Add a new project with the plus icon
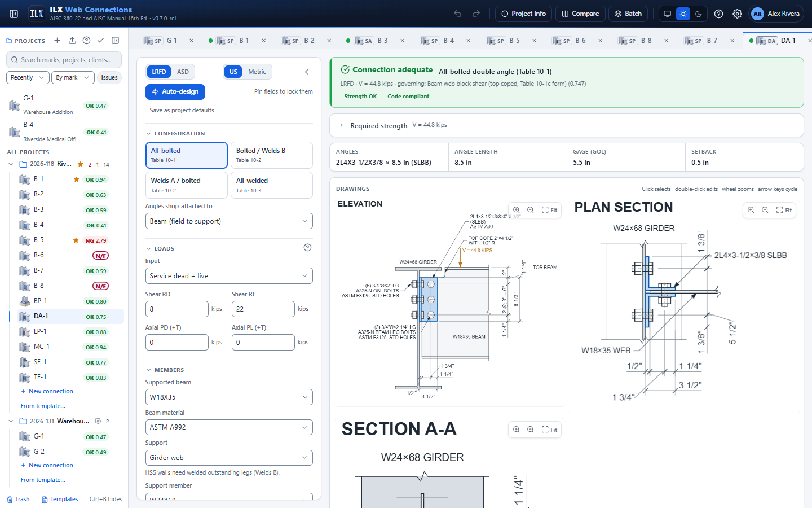 pos(57,41)
